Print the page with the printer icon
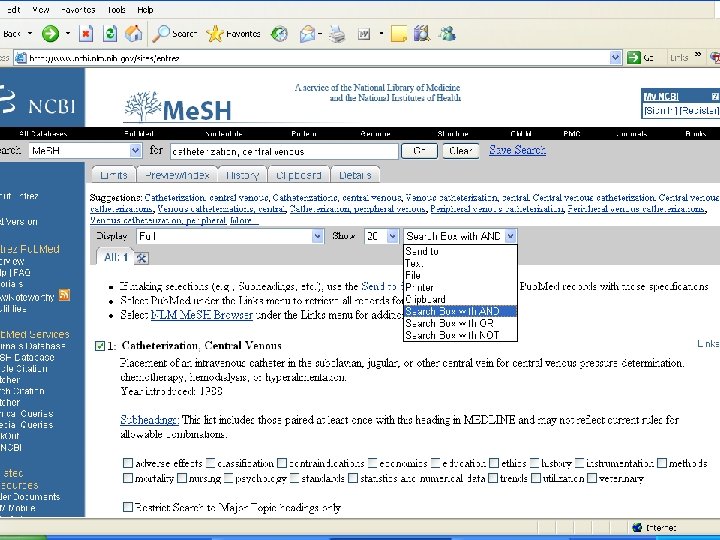Viewport: 720px width, 540px height. [338, 34]
